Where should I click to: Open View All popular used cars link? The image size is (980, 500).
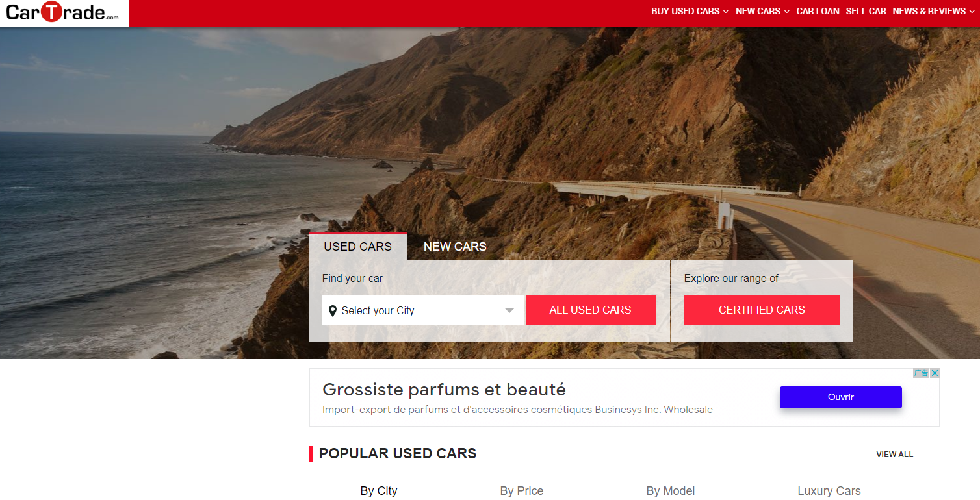(x=894, y=455)
